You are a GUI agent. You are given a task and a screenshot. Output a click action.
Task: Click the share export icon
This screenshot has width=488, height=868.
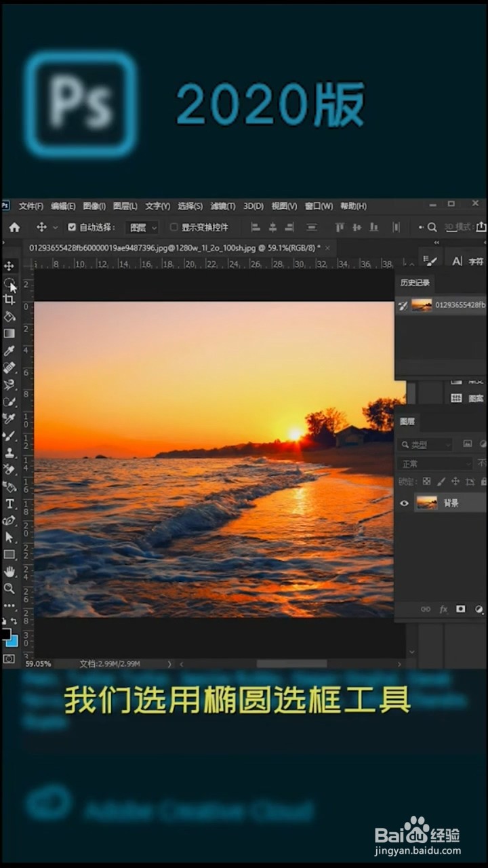point(481,227)
